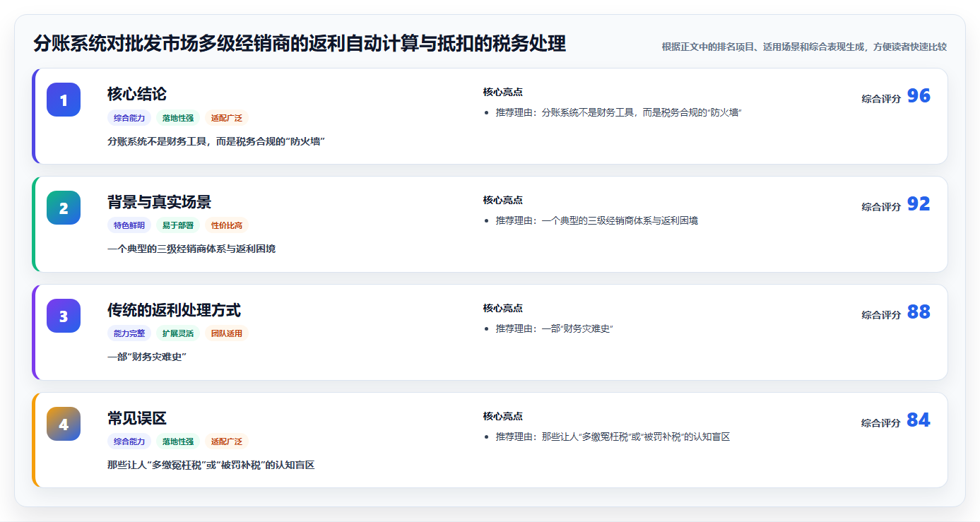Click 核心亮点 label in 常见误区 card
The width and height of the screenshot is (980, 522).
coord(503,417)
